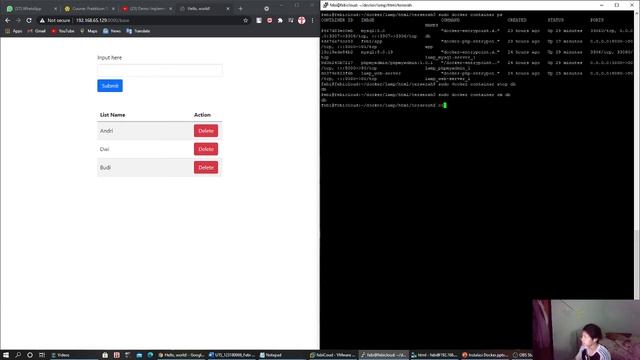Open the Gmail bookmark
This screenshot has height=360, width=640.
point(37,31)
